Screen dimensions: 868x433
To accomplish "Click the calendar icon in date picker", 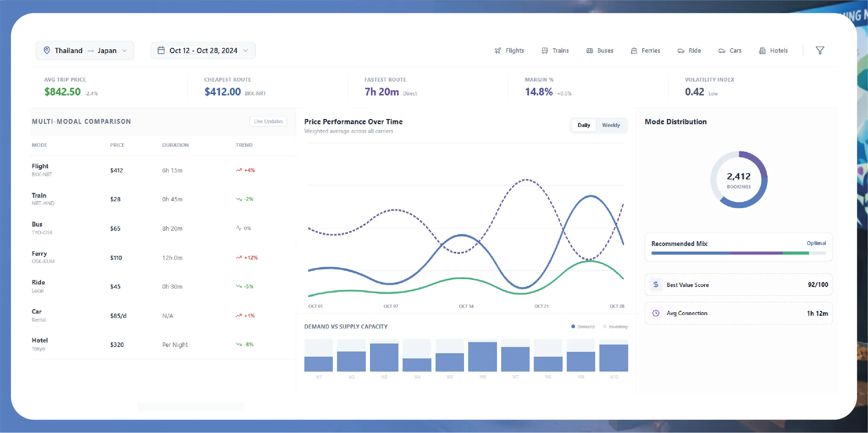I will 161,50.
